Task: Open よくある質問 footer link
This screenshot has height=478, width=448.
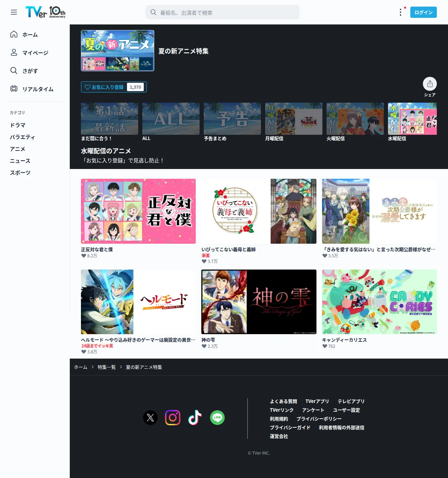Action: [x=284, y=402]
